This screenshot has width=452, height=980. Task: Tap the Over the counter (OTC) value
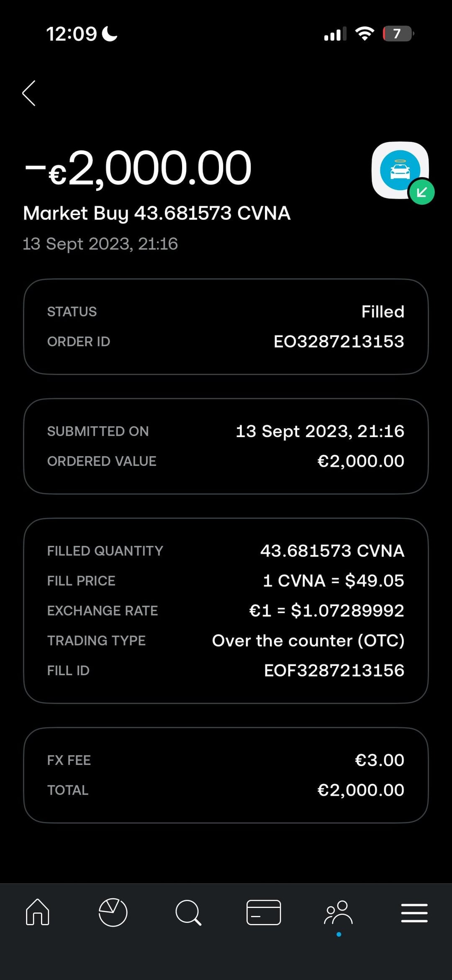pyautogui.click(x=308, y=641)
